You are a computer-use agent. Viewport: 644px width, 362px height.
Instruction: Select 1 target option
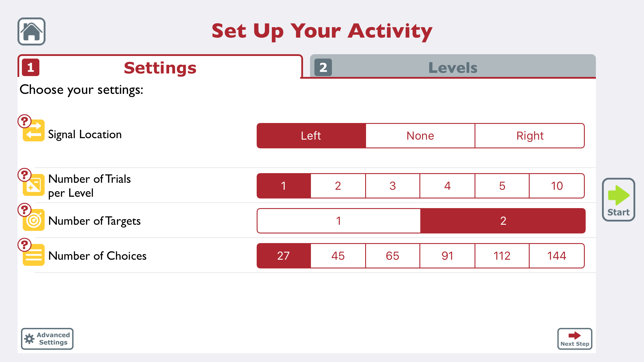tap(339, 221)
